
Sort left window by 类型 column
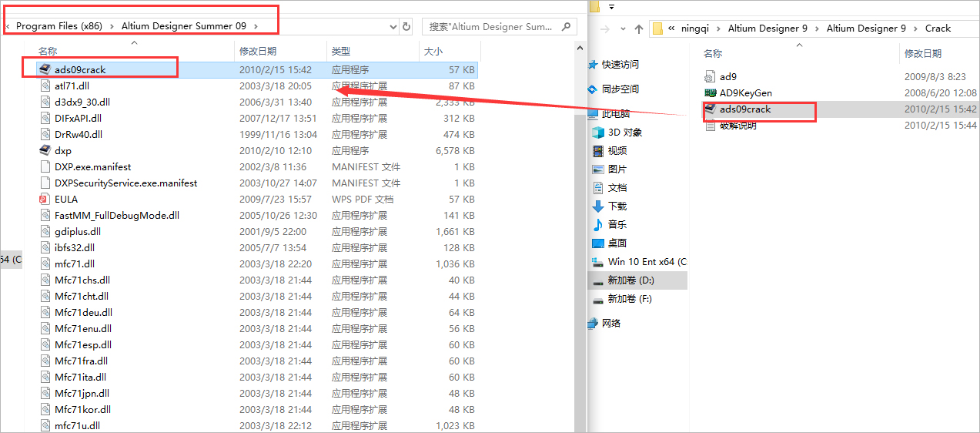pyautogui.click(x=341, y=51)
